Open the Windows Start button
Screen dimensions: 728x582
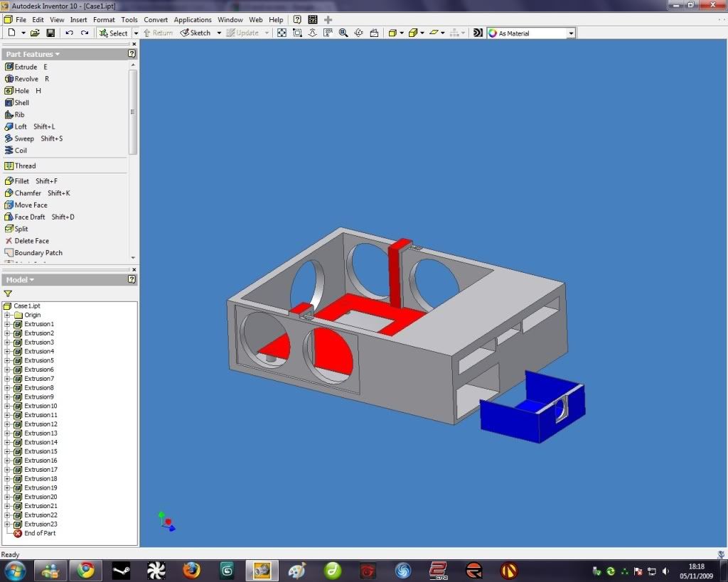pos(14,571)
